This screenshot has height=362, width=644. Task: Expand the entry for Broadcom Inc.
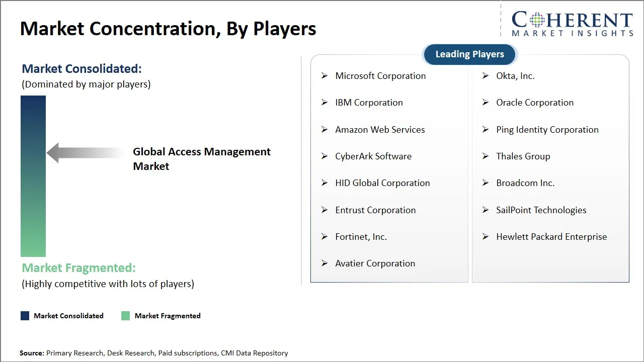[x=525, y=183]
